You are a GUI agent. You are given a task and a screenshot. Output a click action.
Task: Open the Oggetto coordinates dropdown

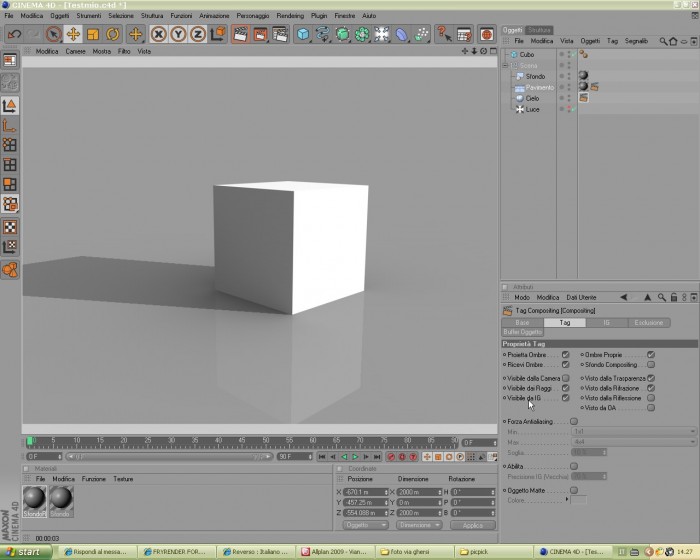(365, 525)
